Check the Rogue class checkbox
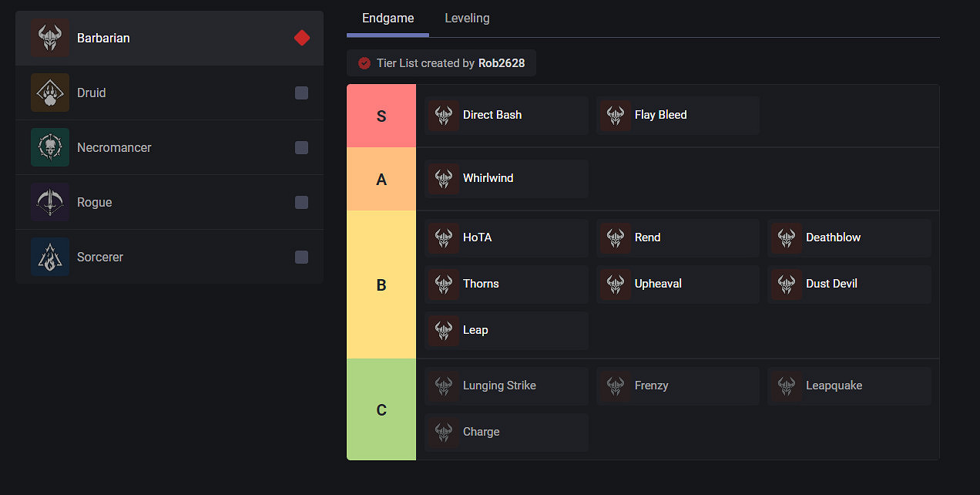The width and height of the screenshot is (980, 495). click(x=301, y=202)
